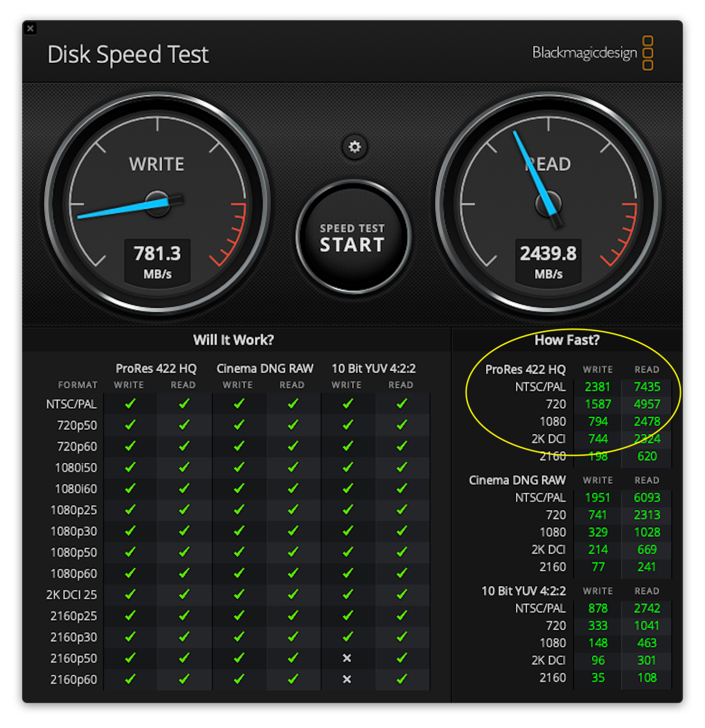This screenshot has height=728, width=705.
Task: Click the 1080p60 Cinema DNG write checkmark
Action: coord(239,573)
